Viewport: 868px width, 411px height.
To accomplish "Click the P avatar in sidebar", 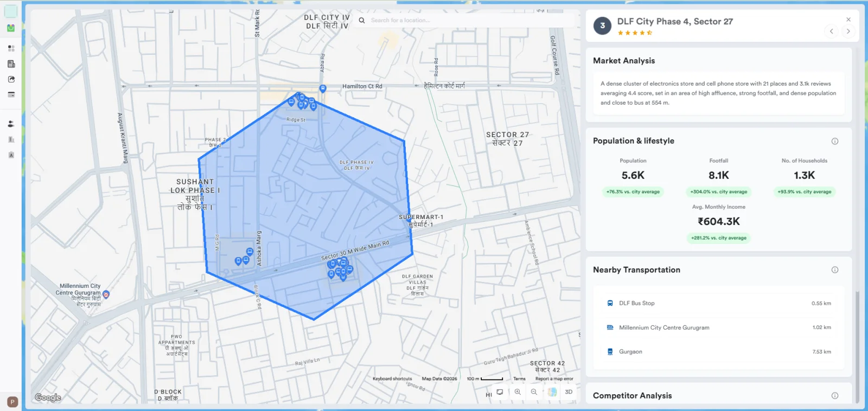I will [x=12, y=402].
